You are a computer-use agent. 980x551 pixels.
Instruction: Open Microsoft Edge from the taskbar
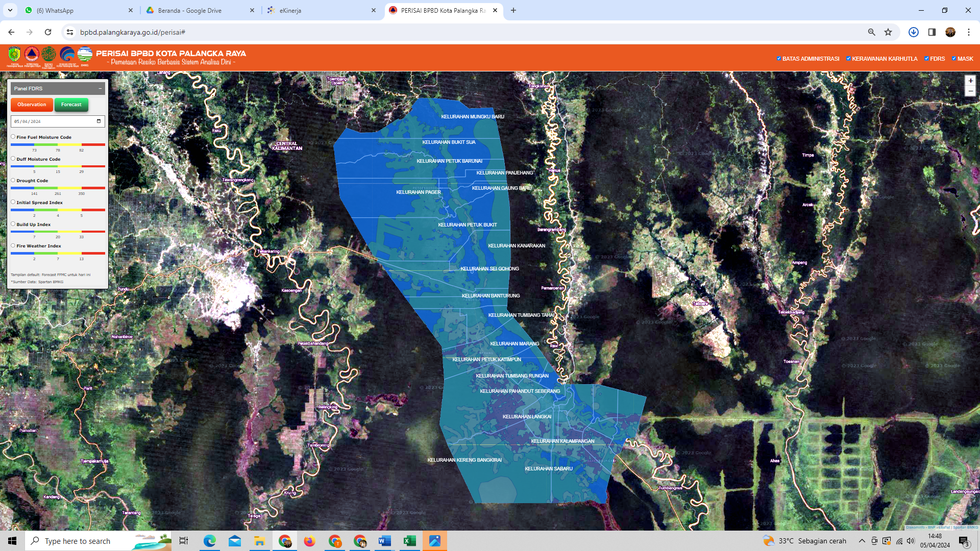[x=210, y=541]
